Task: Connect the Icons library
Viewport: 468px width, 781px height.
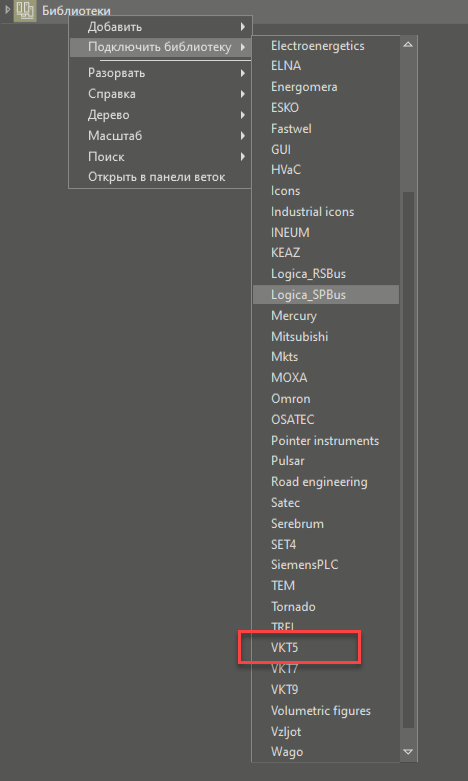Action: [x=326, y=191]
